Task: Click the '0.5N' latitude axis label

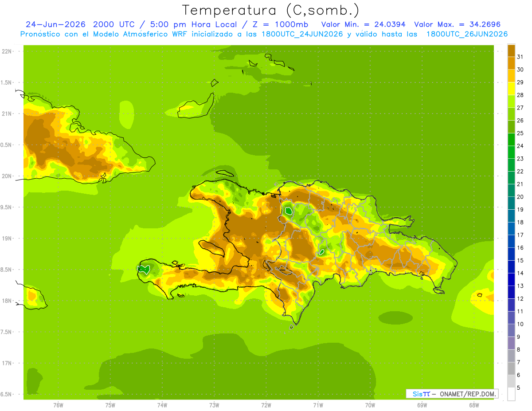Action: 7,145
